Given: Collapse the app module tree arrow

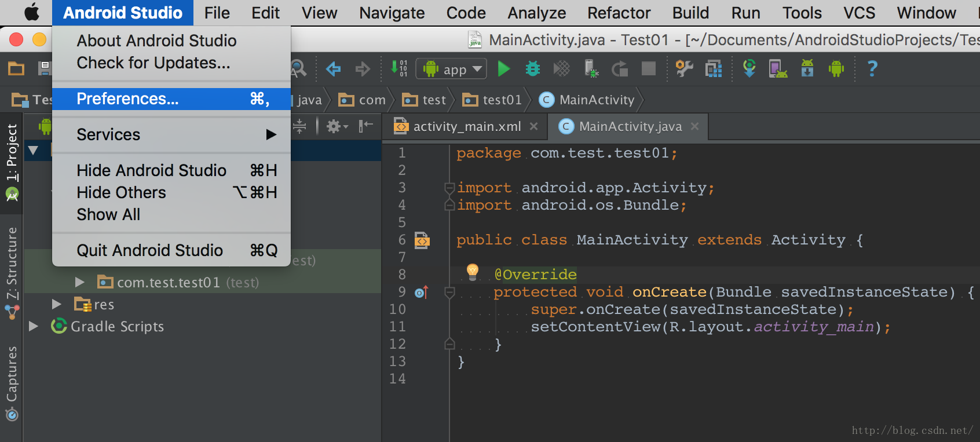Looking at the screenshot, I should click(34, 151).
